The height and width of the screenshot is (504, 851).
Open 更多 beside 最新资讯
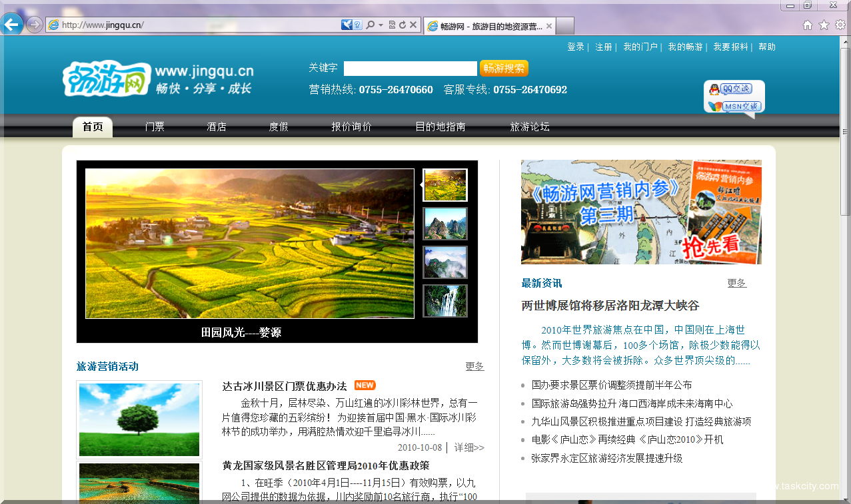pos(737,283)
